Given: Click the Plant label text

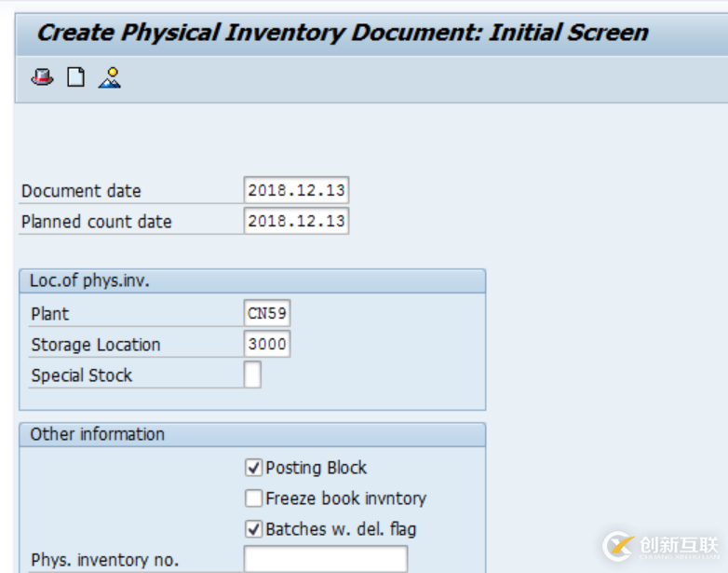Looking at the screenshot, I should pyautogui.click(x=49, y=314).
